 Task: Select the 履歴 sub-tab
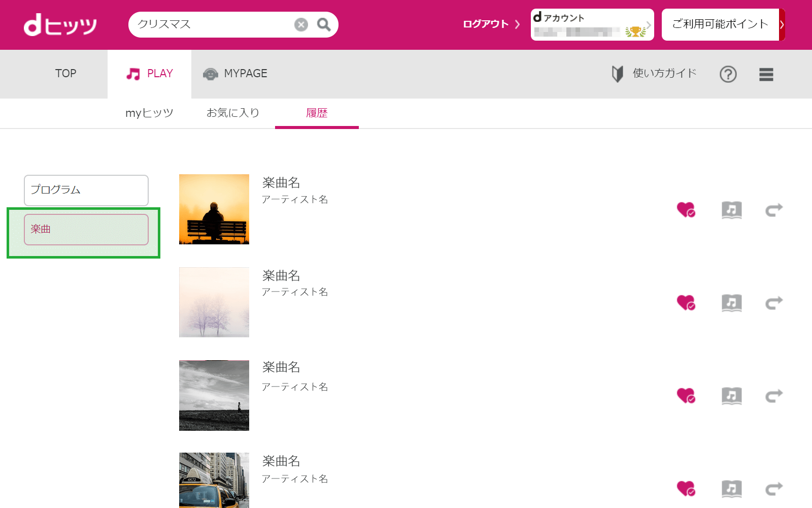(317, 113)
